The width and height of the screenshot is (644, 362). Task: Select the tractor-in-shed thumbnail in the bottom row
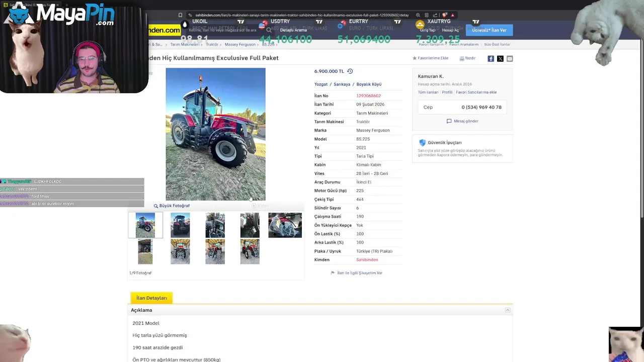pos(145,251)
